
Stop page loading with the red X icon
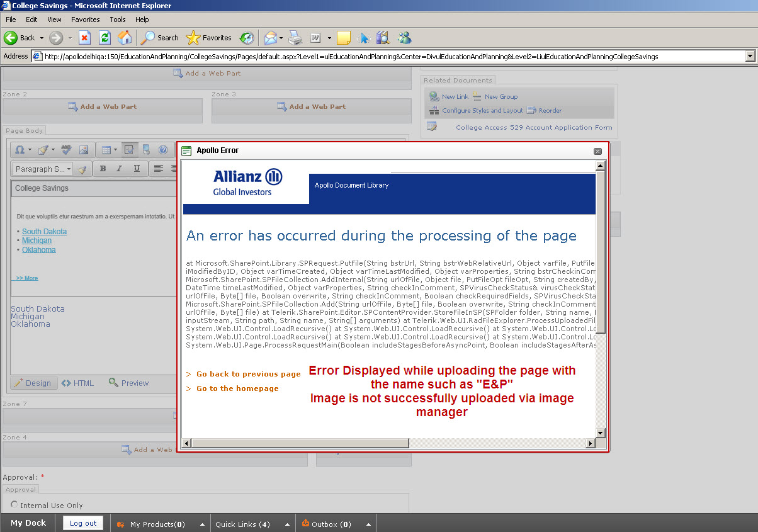[x=84, y=38]
